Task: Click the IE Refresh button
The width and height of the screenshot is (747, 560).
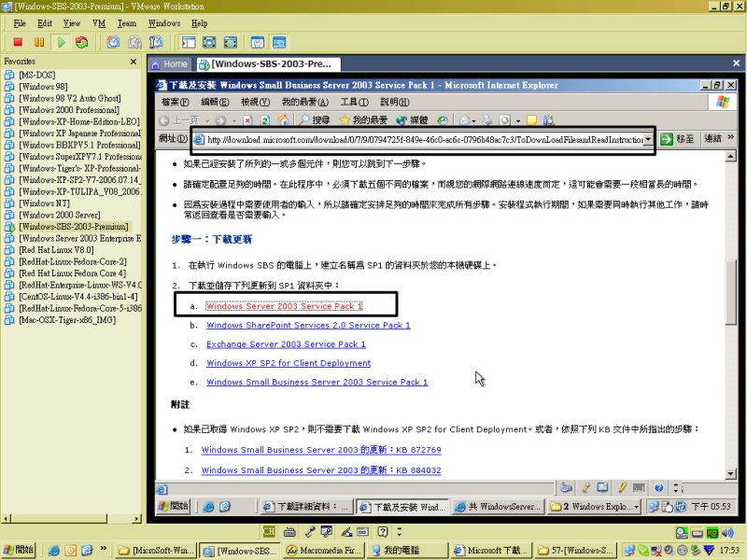Action: [265, 120]
